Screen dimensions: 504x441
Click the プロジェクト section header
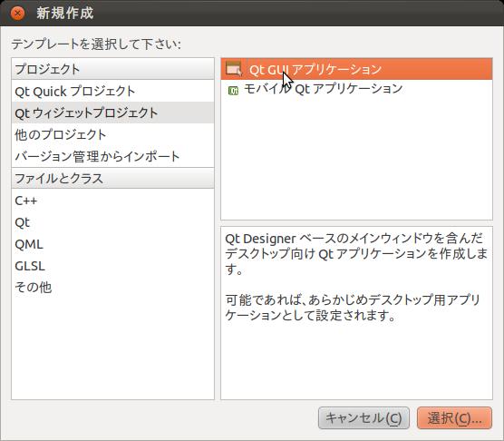112,69
